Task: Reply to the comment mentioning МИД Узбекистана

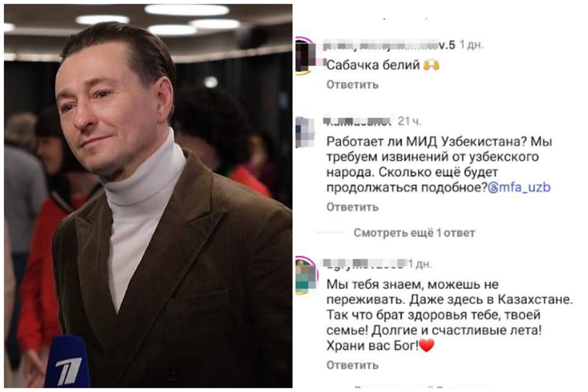Action: [x=352, y=207]
